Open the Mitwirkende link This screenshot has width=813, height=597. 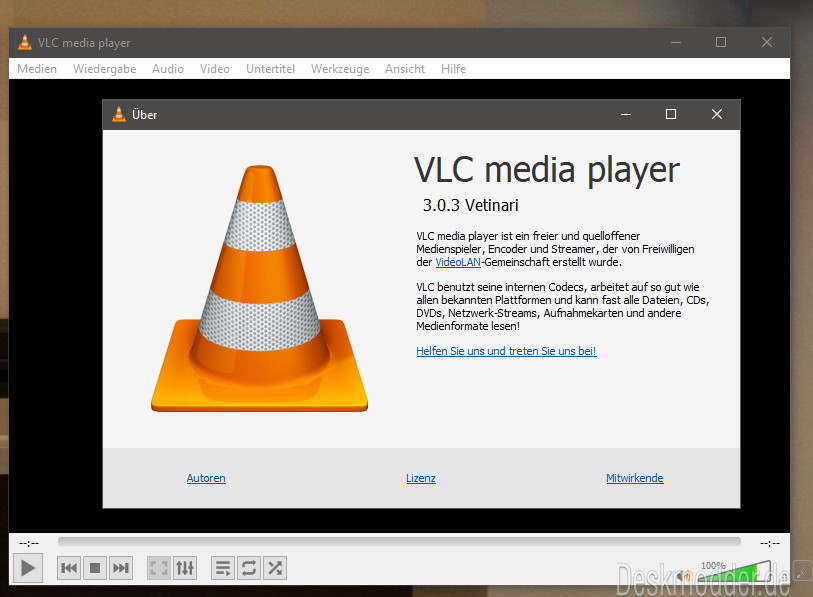pos(635,478)
